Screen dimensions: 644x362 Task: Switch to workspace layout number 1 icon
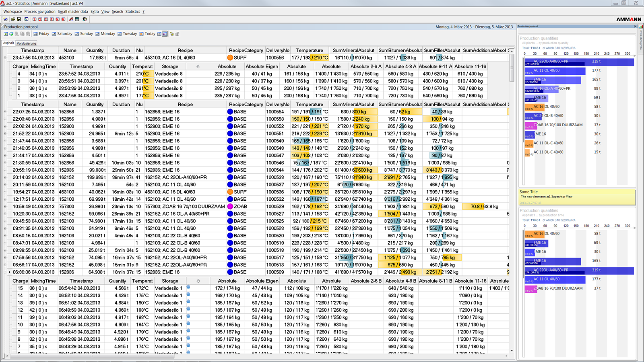point(34,19)
